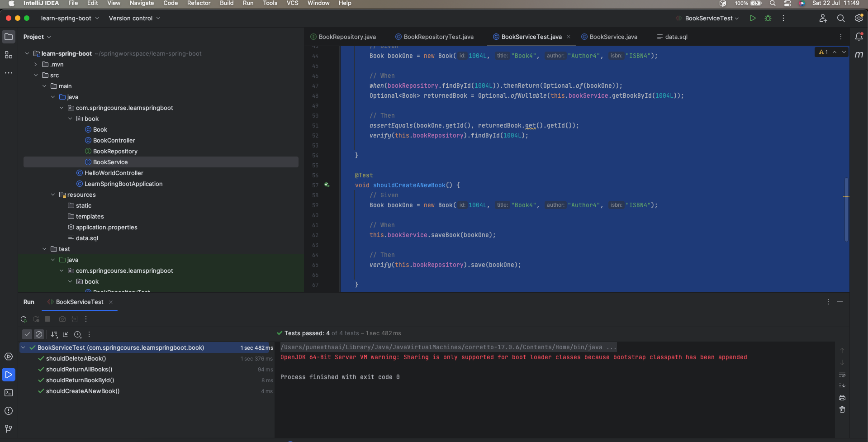Open Code With Me user icon
The width and height of the screenshot is (868, 442).
[823, 18]
